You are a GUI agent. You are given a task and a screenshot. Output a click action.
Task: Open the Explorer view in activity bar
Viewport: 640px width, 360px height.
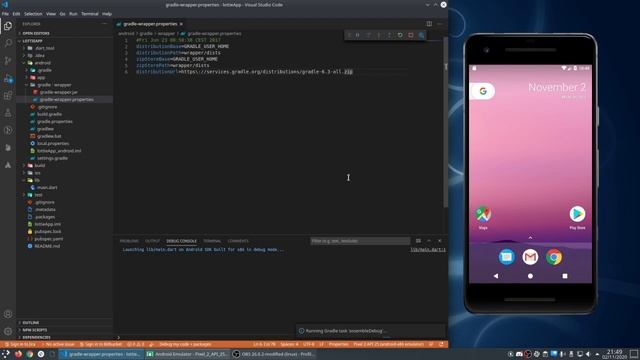tap(8, 26)
